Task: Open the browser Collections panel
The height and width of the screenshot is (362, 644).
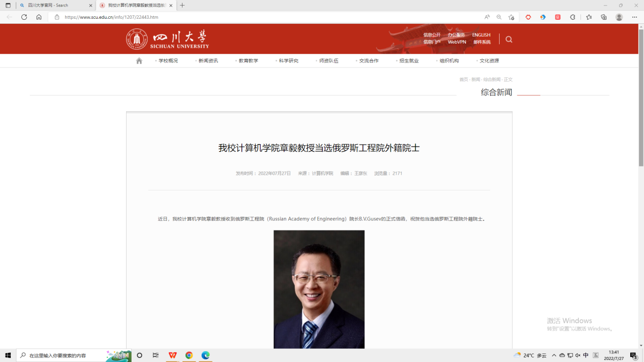Action: tap(603, 17)
